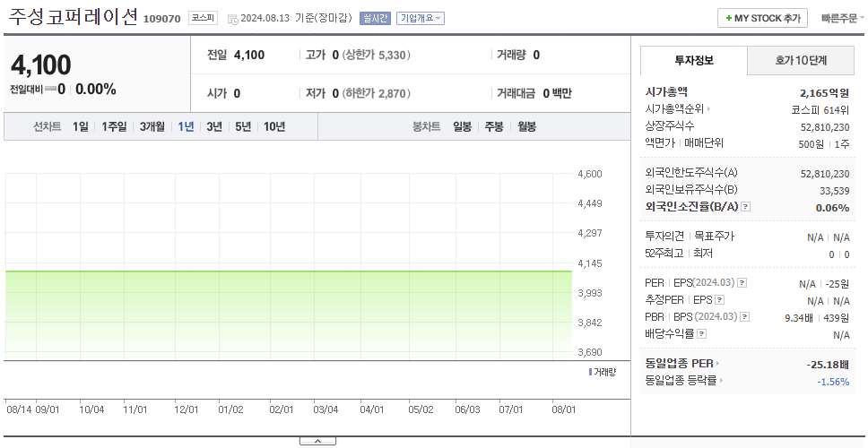Collapse the chart with the bottom chevron
This screenshot has width=868, height=448.
click(x=317, y=442)
